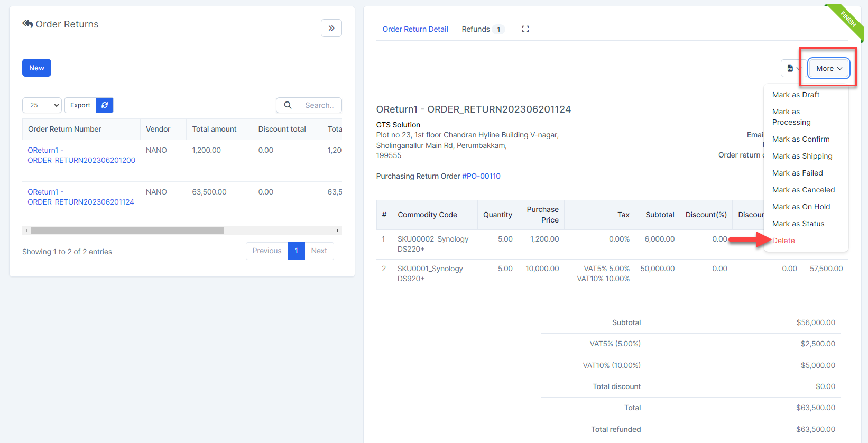868x443 pixels.
Task: Choose Mark as Canceled from menu
Action: [803, 190]
